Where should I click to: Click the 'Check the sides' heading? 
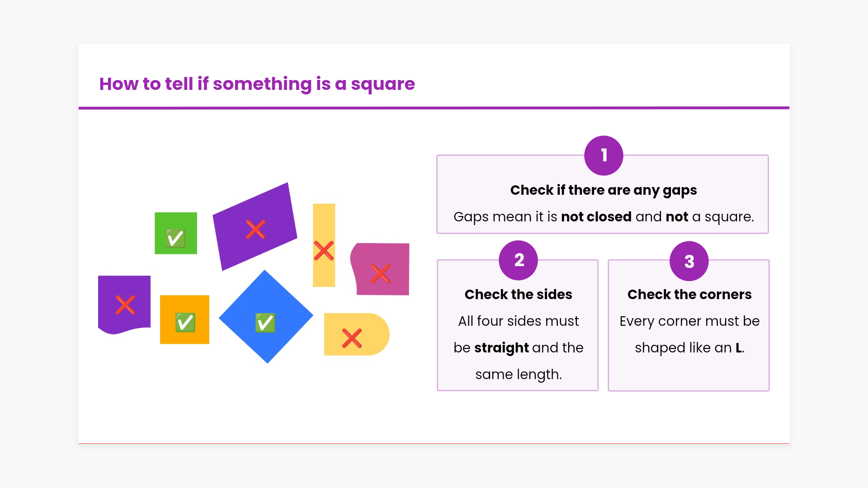click(x=518, y=295)
